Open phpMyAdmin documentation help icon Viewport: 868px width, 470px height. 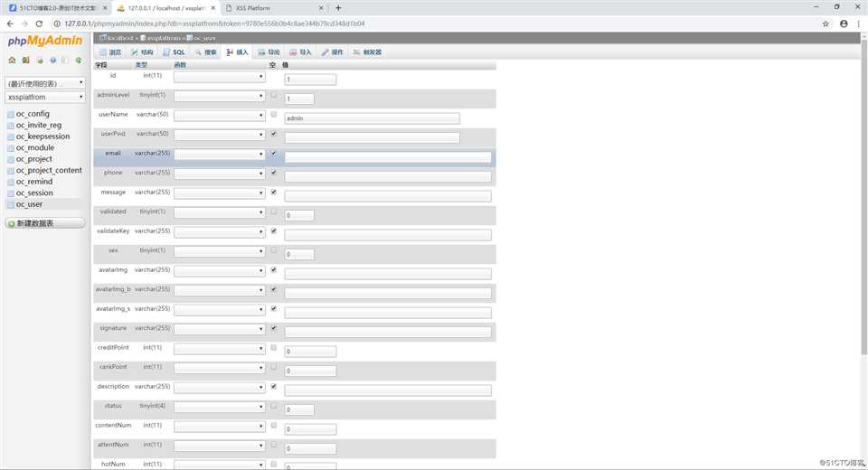tap(53, 60)
